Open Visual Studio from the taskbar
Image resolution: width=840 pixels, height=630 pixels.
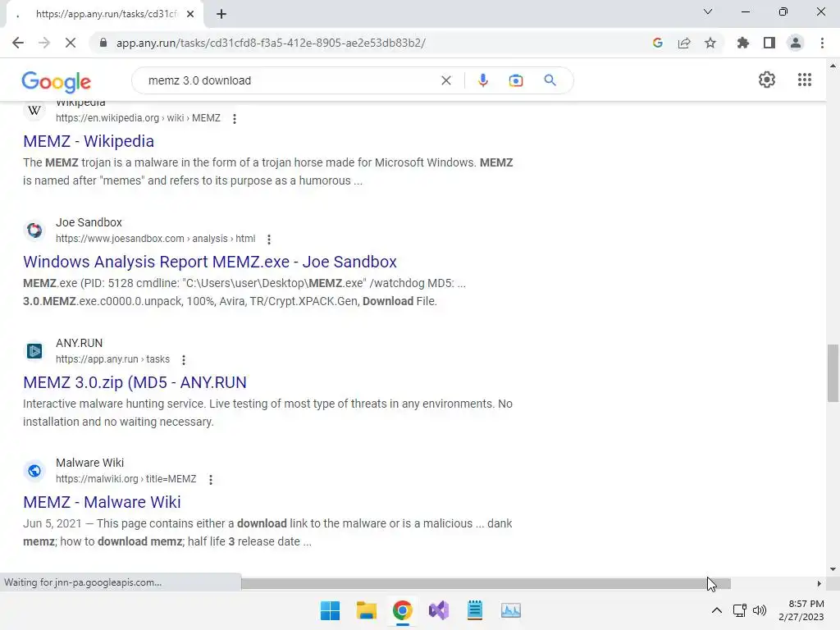click(x=439, y=610)
